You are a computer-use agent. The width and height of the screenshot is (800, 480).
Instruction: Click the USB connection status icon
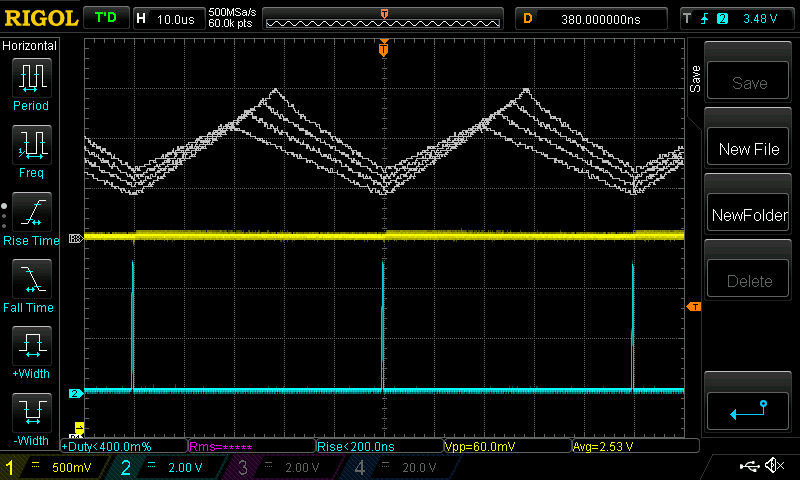click(x=749, y=466)
